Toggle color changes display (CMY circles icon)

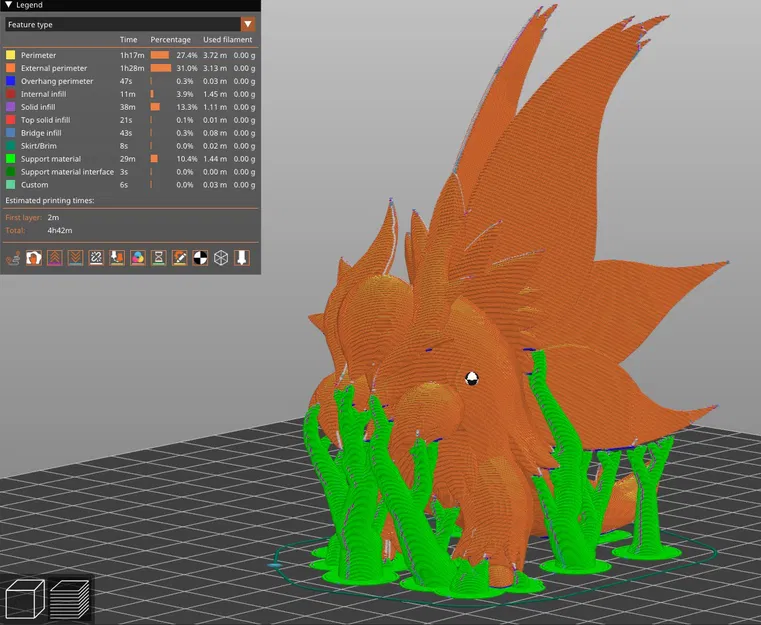pyautogui.click(x=138, y=258)
